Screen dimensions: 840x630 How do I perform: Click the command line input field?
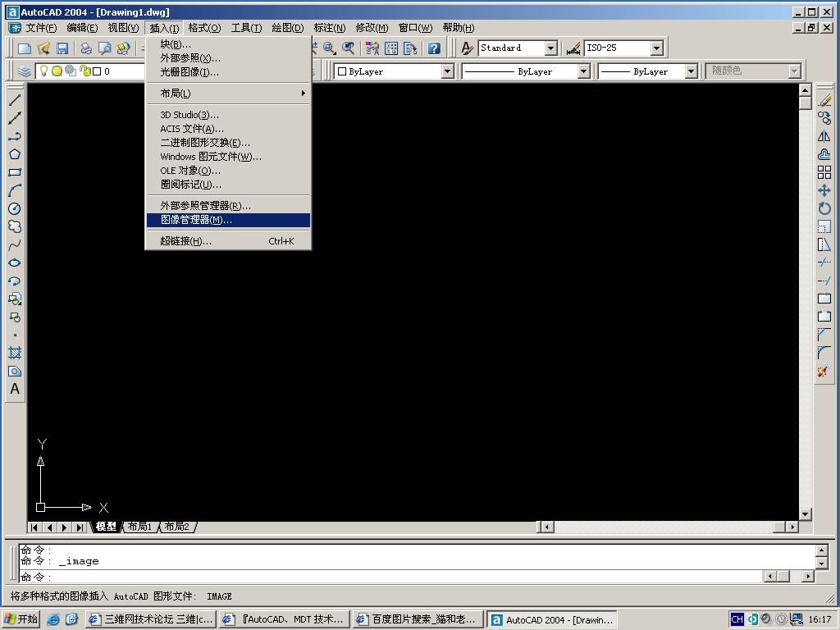pos(390,577)
